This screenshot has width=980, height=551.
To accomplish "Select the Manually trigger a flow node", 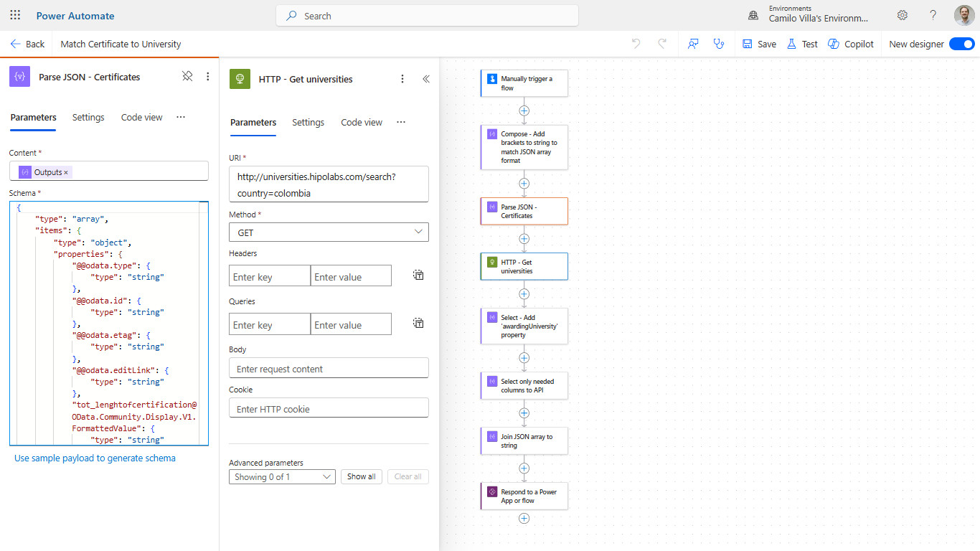I will (524, 83).
